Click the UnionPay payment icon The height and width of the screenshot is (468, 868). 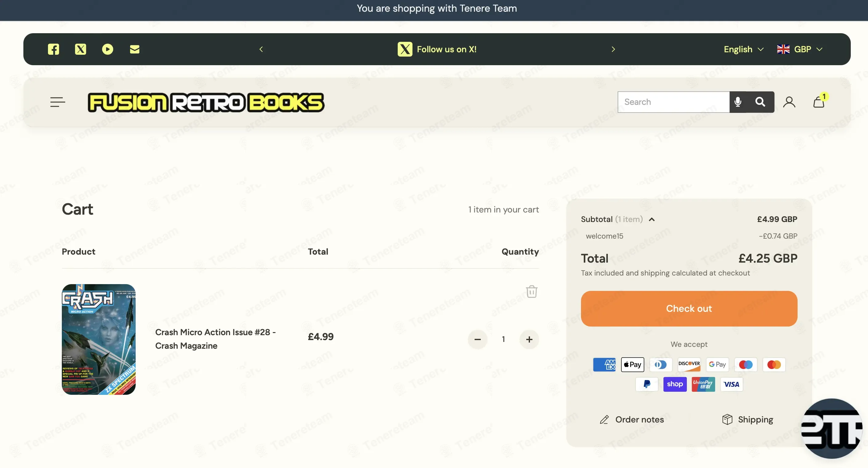coord(703,384)
